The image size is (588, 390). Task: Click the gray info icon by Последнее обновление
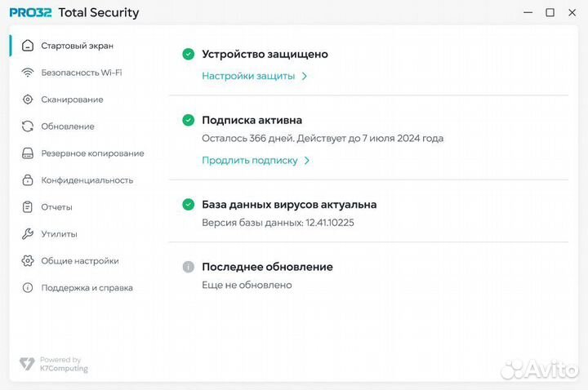(x=188, y=267)
